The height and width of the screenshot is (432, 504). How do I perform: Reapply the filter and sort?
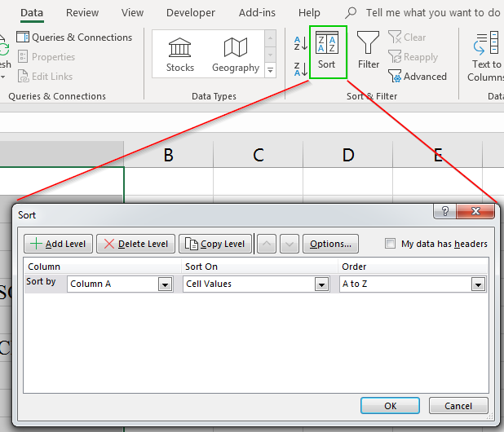pos(413,57)
